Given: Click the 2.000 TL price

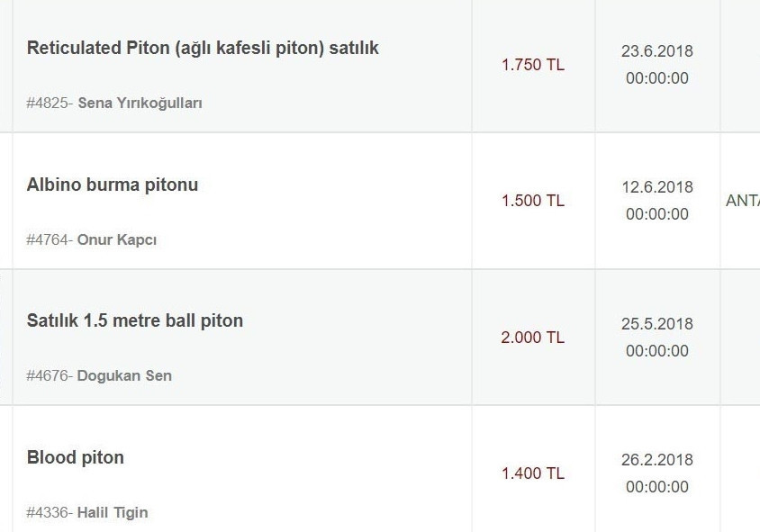Looking at the screenshot, I should point(533,338).
